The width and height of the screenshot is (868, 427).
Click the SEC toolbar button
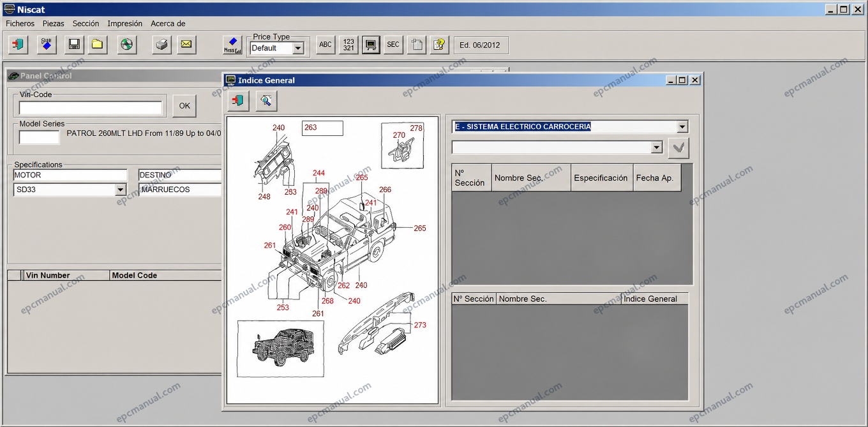click(393, 45)
